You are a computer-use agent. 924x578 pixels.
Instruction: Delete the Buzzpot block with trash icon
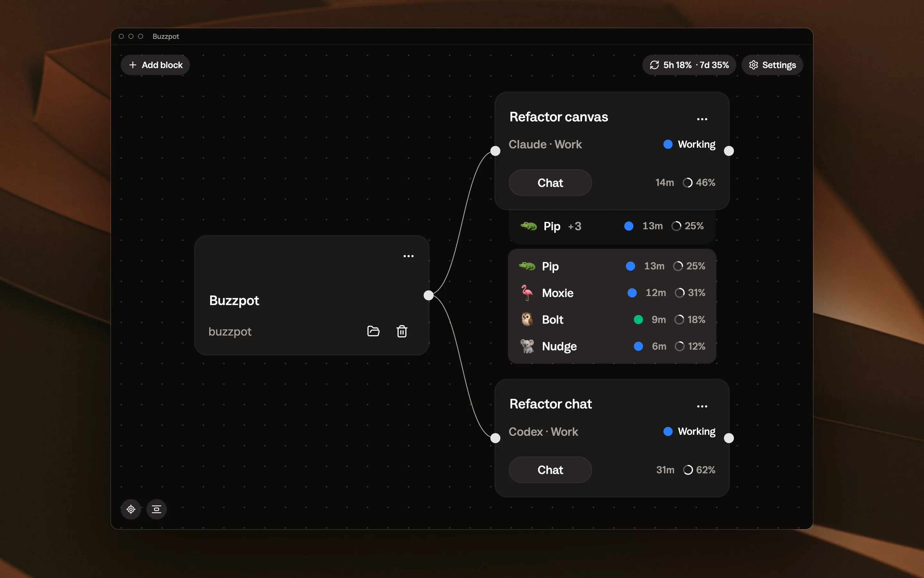click(402, 331)
